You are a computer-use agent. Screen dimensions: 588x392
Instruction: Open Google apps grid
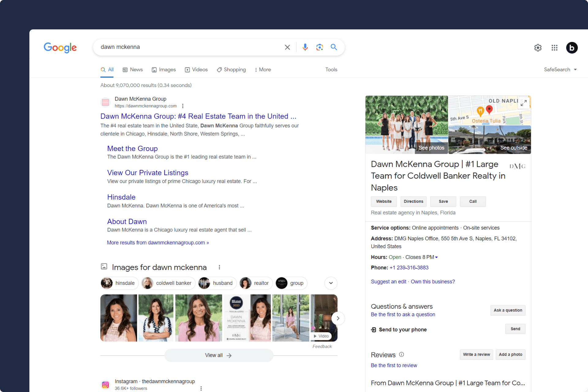pos(554,48)
